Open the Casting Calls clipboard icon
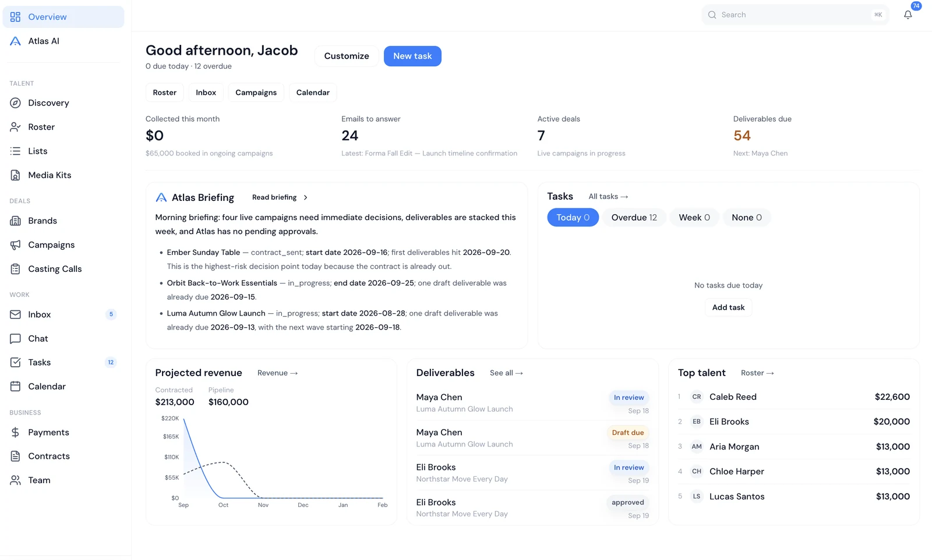This screenshot has width=932, height=560. coord(16,269)
